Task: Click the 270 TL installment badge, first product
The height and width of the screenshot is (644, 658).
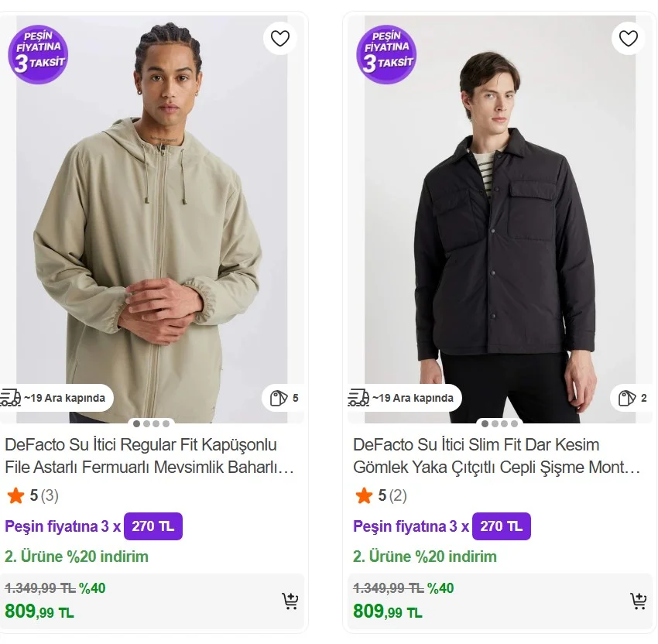Action: 153,526
